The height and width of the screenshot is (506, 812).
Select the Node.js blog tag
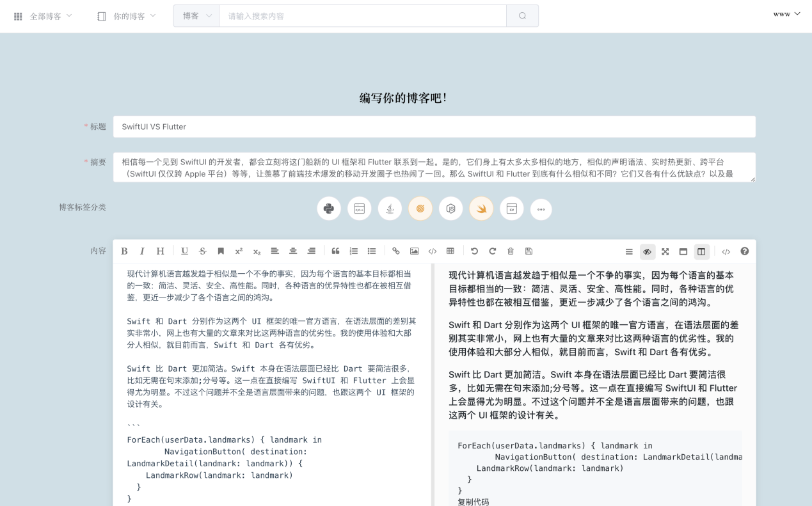[x=451, y=209]
